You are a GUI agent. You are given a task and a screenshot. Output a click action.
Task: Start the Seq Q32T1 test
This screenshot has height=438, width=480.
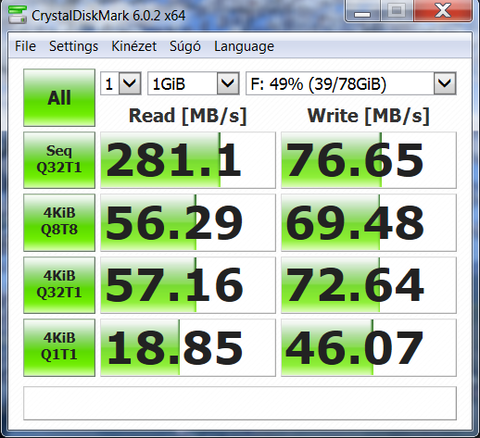pyautogui.click(x=59, y=160)
